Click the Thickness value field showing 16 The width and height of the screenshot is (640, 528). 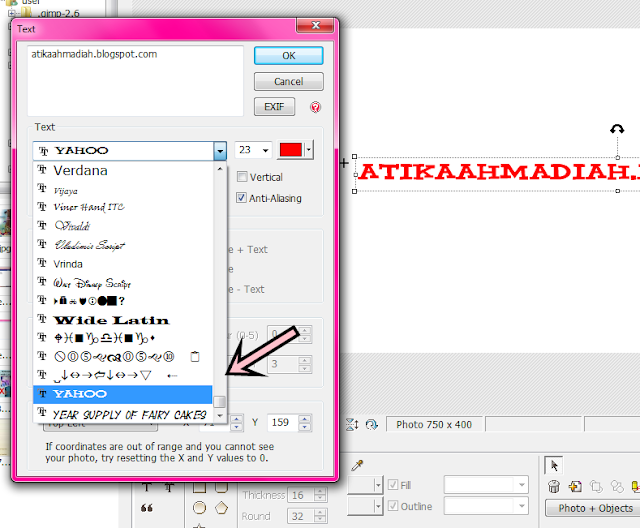click(x=301, y=495)
